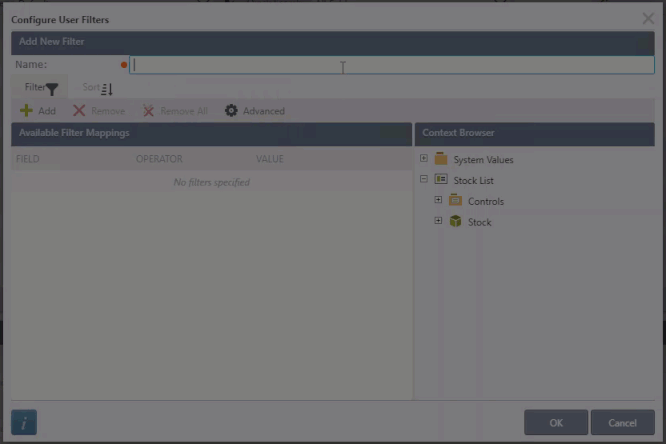Click the OPERATOR column header
The width and height of the screenshot is (666, 444).
pos(159,159)
